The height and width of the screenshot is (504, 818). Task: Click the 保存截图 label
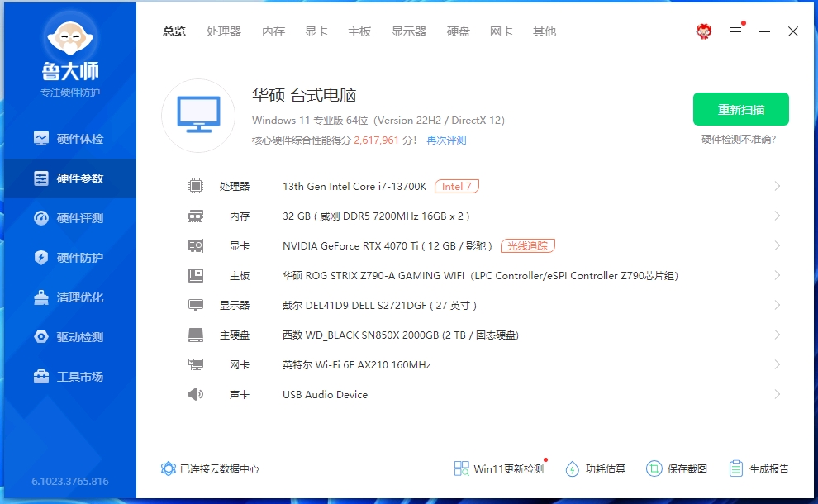[x=687, y=469]
